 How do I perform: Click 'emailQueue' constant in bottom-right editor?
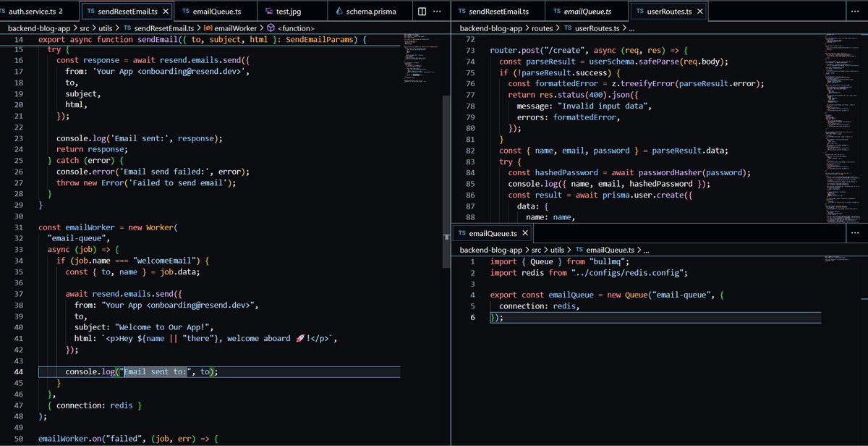[571, 295]
